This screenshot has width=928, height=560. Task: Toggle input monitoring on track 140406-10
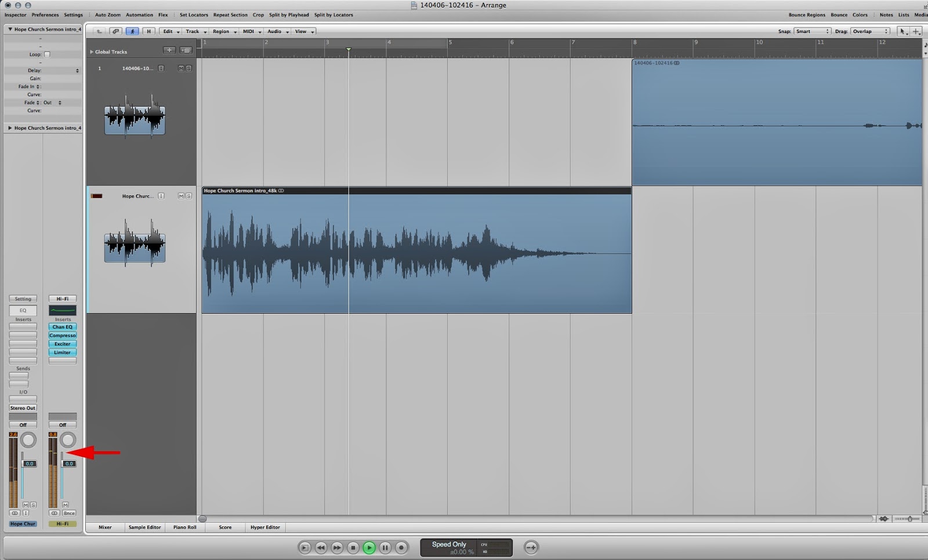161,68
